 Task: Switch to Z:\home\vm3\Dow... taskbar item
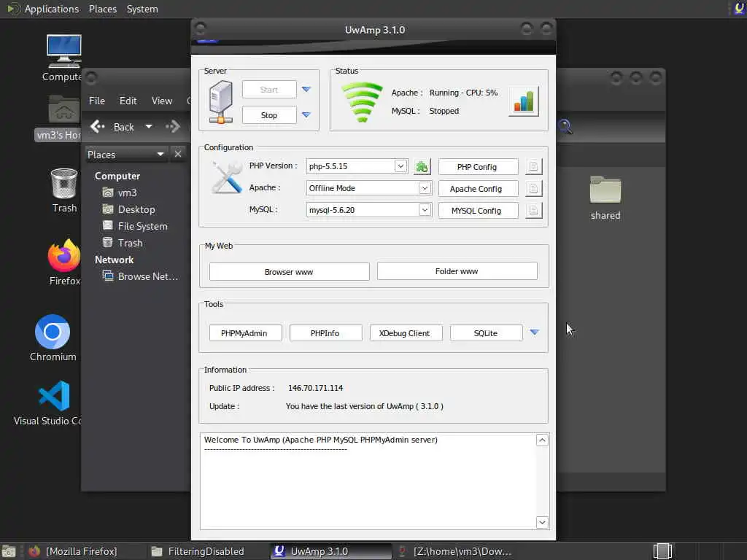455,551
